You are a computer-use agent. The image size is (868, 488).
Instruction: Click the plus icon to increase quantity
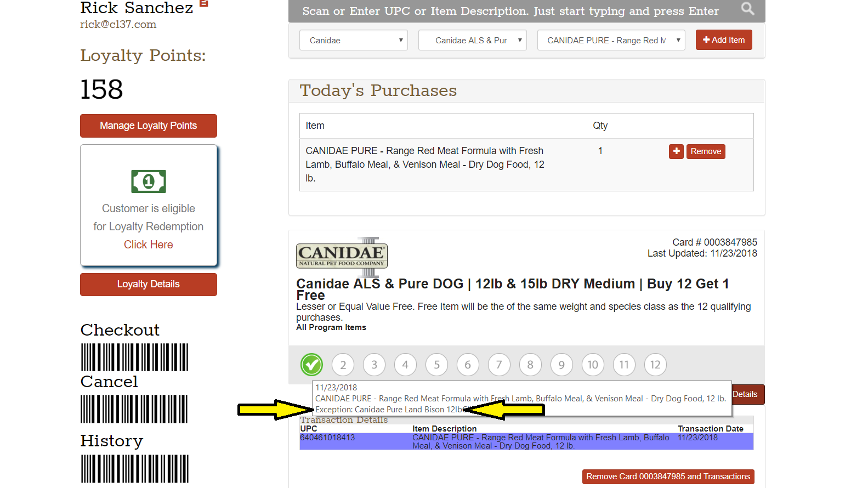(x=676, y=151)
